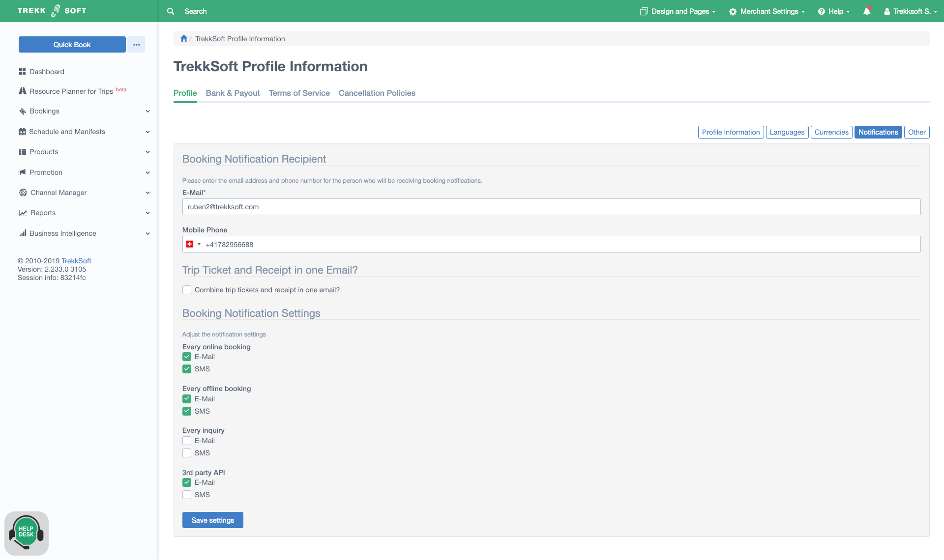This screenshot has height=560, width=944.
Task: Select the Profile tab
Action: click(185, 93)
